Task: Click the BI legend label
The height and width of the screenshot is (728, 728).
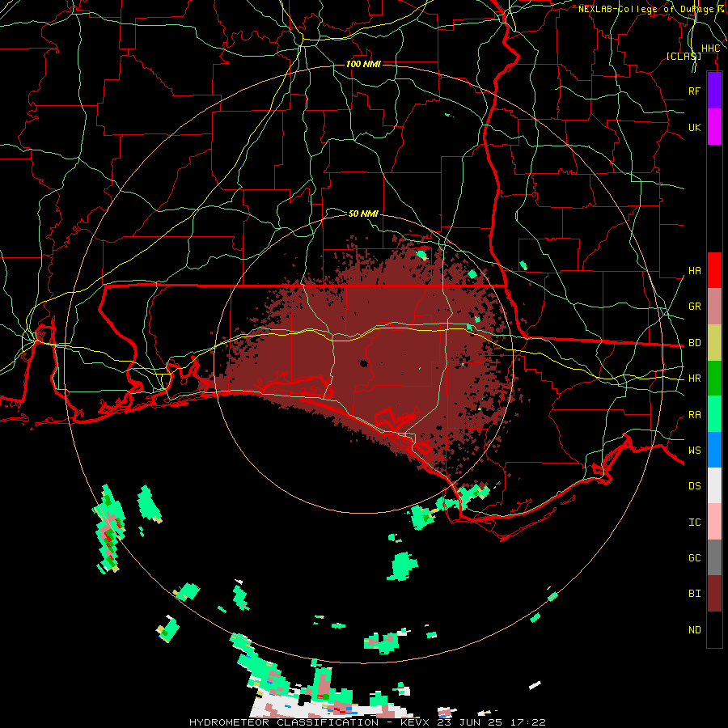Action: pos(694,594)
